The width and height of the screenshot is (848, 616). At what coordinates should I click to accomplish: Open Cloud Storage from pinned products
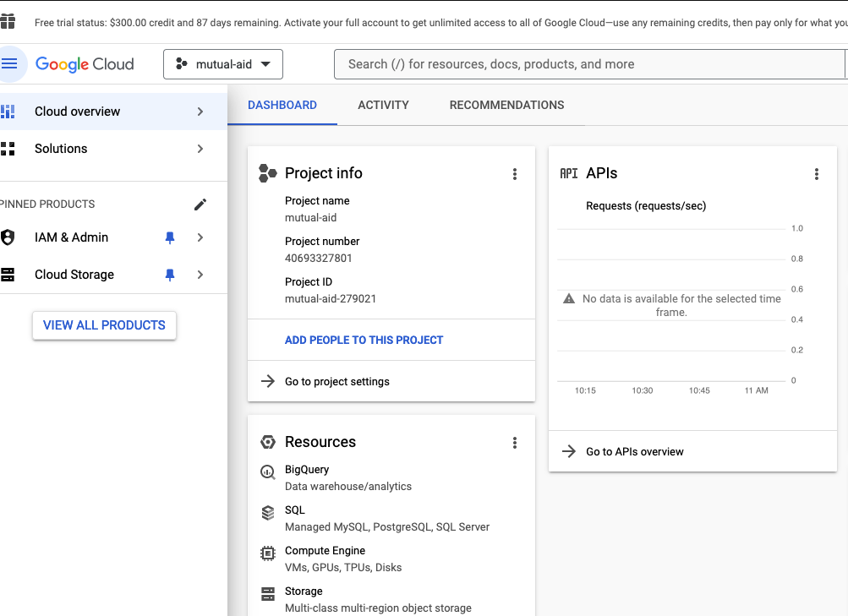(74, 275)
